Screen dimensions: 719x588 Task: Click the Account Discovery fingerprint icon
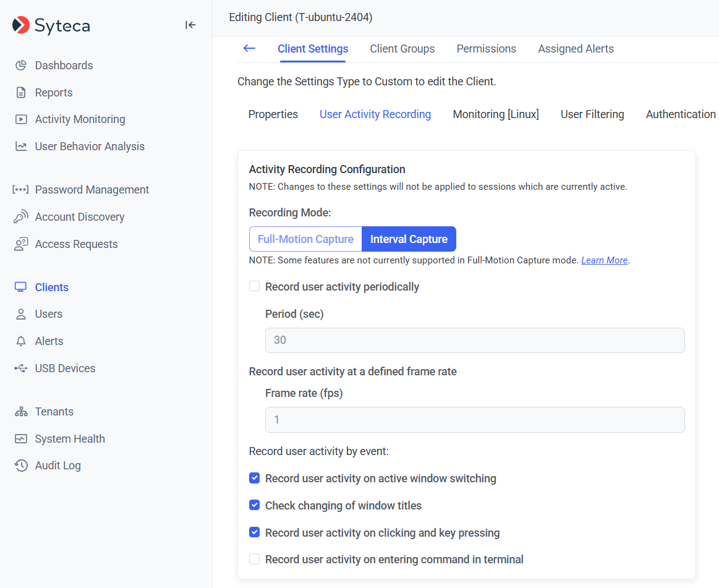click(21, 217)
